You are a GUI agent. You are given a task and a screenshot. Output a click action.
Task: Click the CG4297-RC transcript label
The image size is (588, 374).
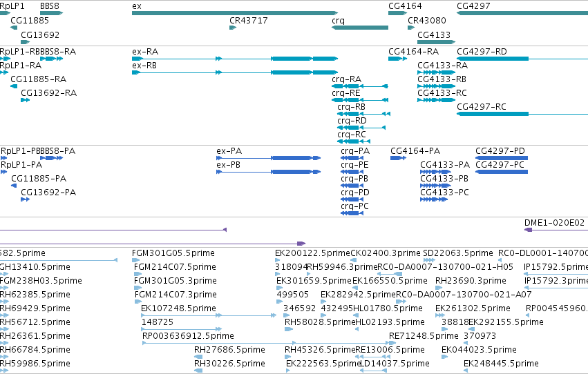482,107
